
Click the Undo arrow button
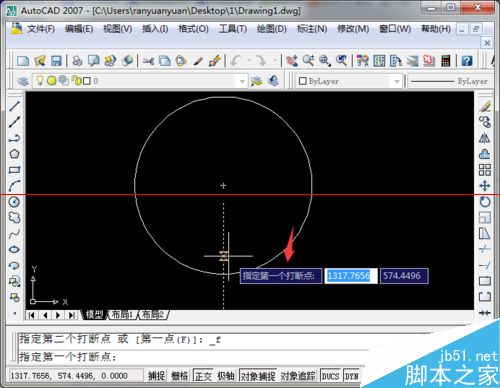pos(236,61)
